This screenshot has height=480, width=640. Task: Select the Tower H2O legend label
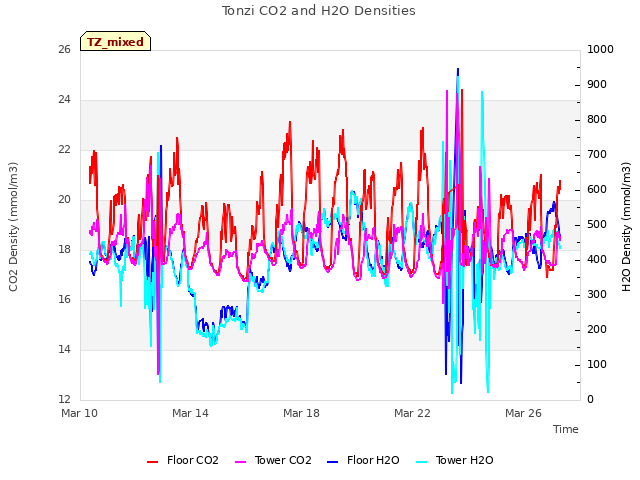[x=464, y=460]
